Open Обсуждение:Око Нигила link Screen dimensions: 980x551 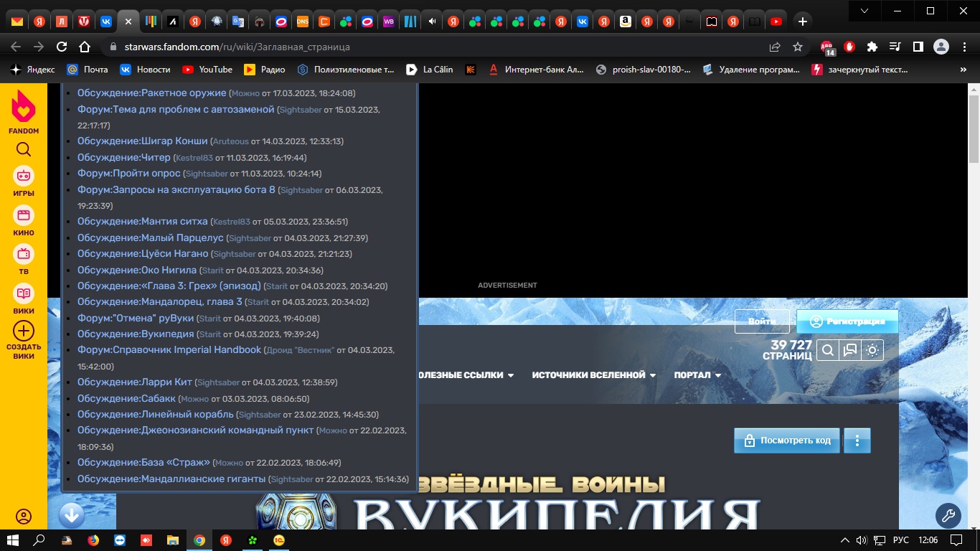coord(137,270)
